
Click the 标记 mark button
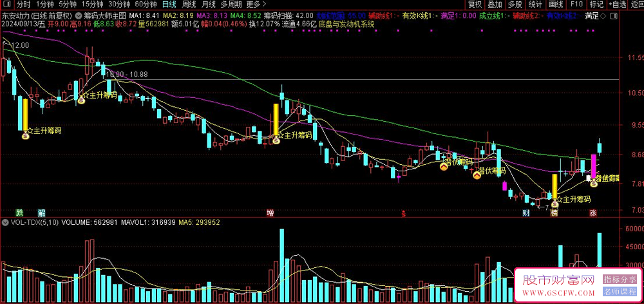tap(596, 5)
